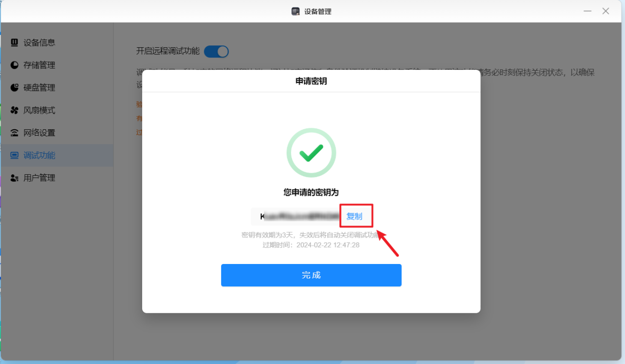Click the 网络设置 wifi icon
The height and width of the screenshot is (364, 625).
14,133
